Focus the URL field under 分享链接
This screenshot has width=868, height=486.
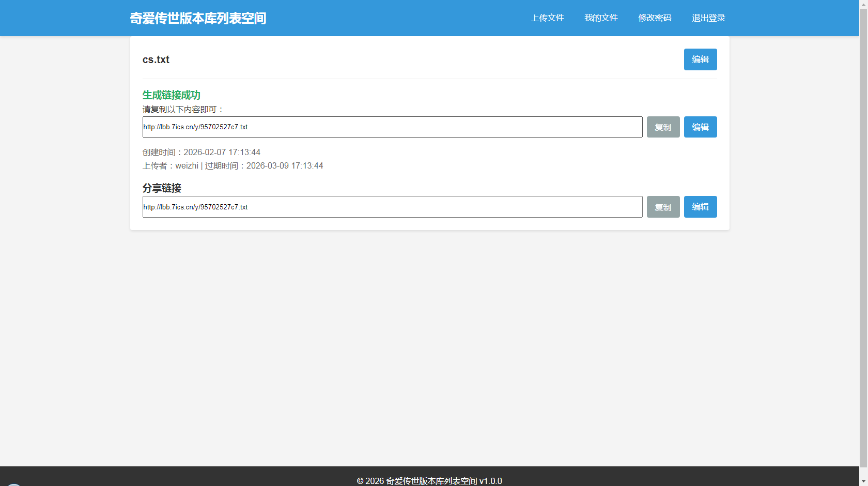coord(392,207)
